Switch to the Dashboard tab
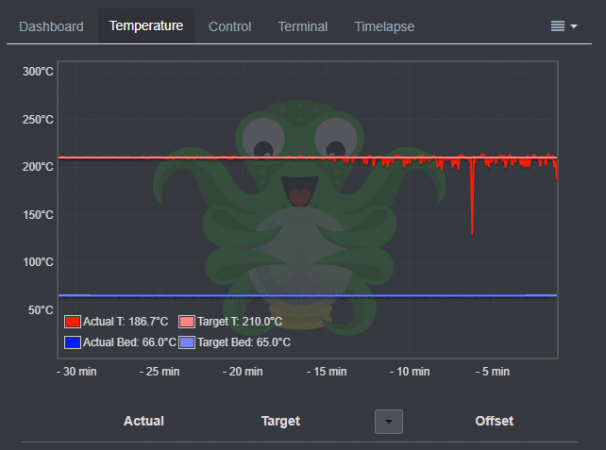606x450 pixels. pyautogui.click(x=51, y=27)
